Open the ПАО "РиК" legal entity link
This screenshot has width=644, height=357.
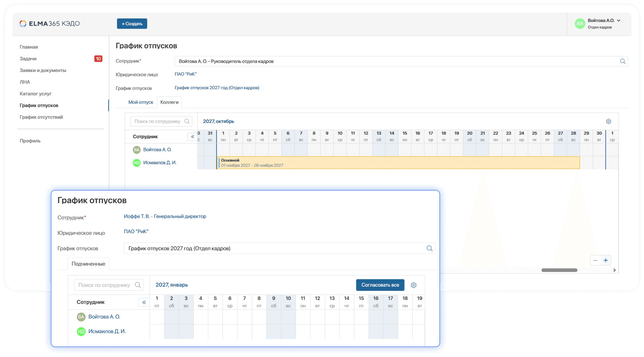point(185,74)
